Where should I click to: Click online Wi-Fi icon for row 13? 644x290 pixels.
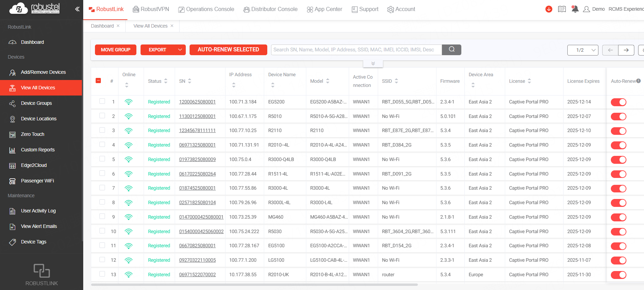coord(128,275)
